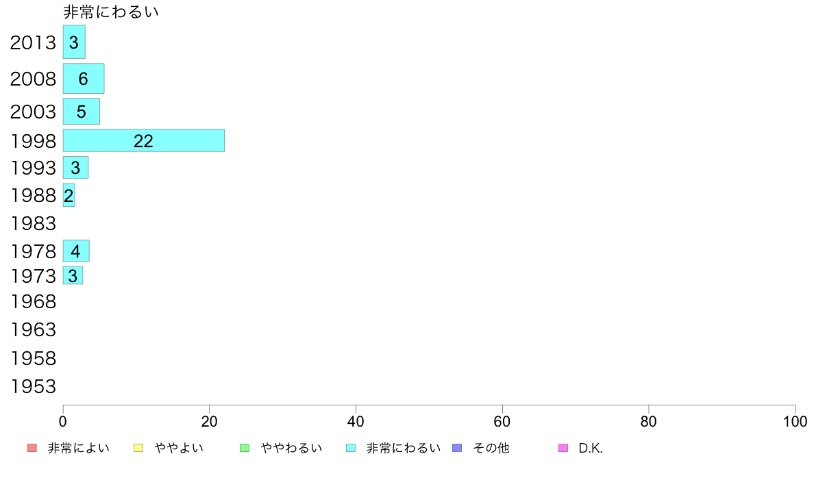Click the 1993 bar showing 3
The width and height of the screenshot is (814, 504).
76,168
